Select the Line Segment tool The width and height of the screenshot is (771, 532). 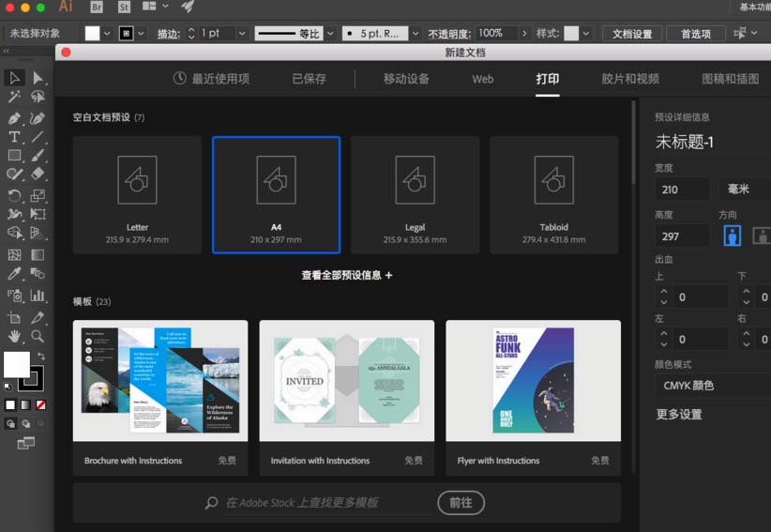click(38, 137)
